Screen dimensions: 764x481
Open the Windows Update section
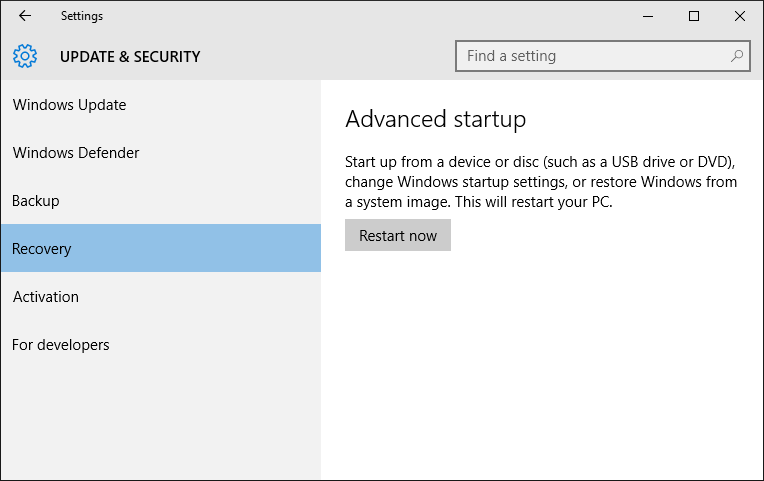pos(69,105)
